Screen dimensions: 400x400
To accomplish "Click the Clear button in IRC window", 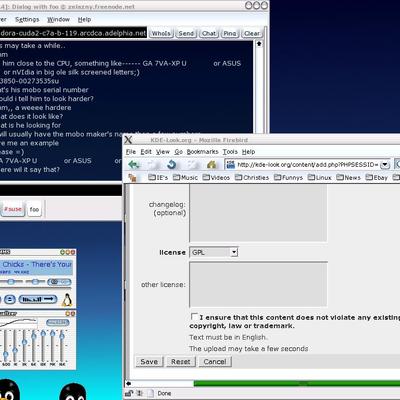I will (252, 33).
